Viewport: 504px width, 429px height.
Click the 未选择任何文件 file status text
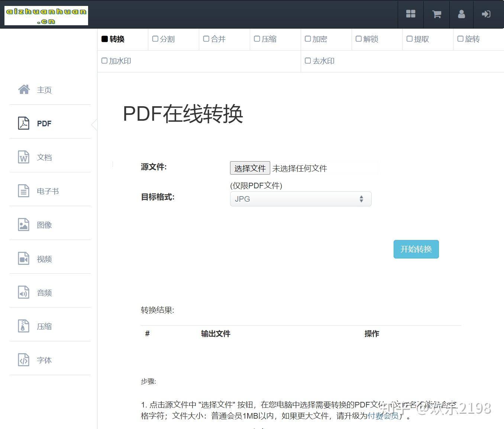tap(300, 169)
